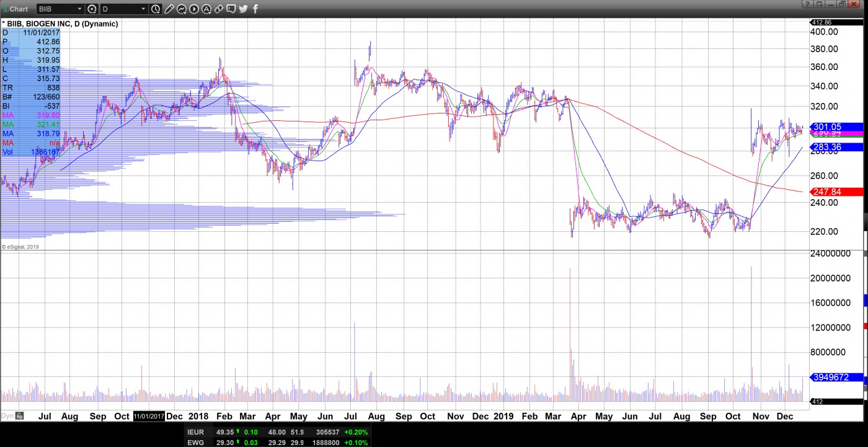Click the eSignal, 2019 copyright text

point(20,247)
